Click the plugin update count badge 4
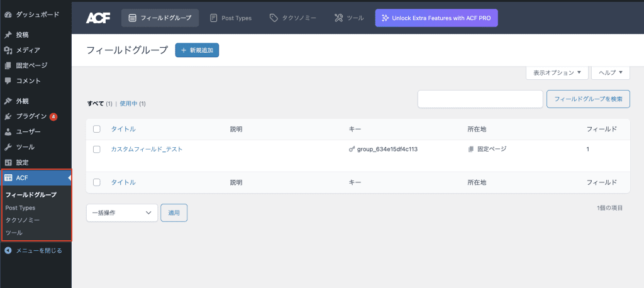Viewport: 644px width, 288px height. click(53, 117)
